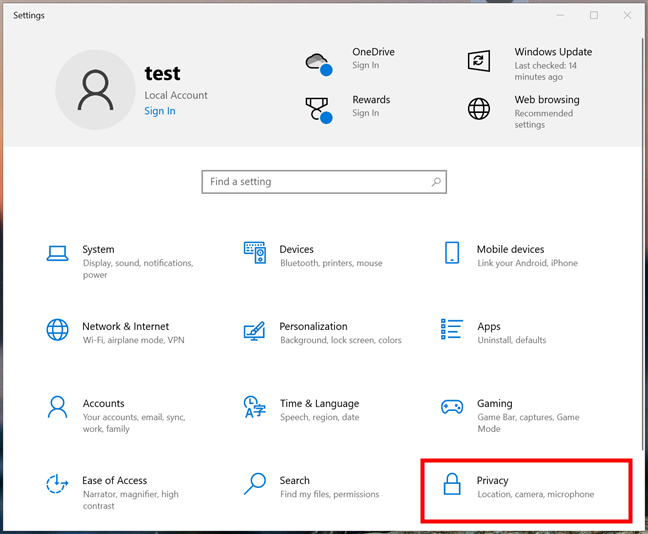Open the Network & Internet globe icon
This screenshot has width=648, height=534.
click(x=57, y=330)
